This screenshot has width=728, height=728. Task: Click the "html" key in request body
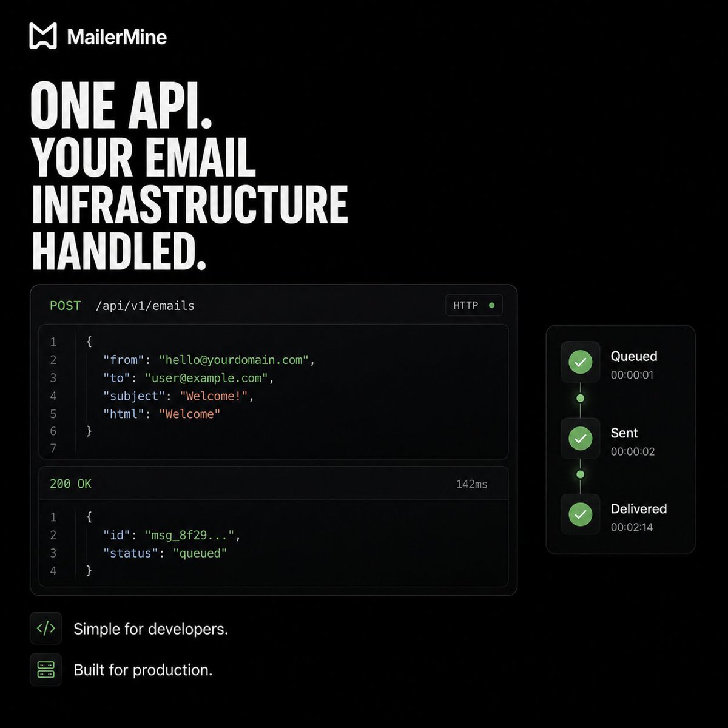pyautogui.click(x=124, y=414)
